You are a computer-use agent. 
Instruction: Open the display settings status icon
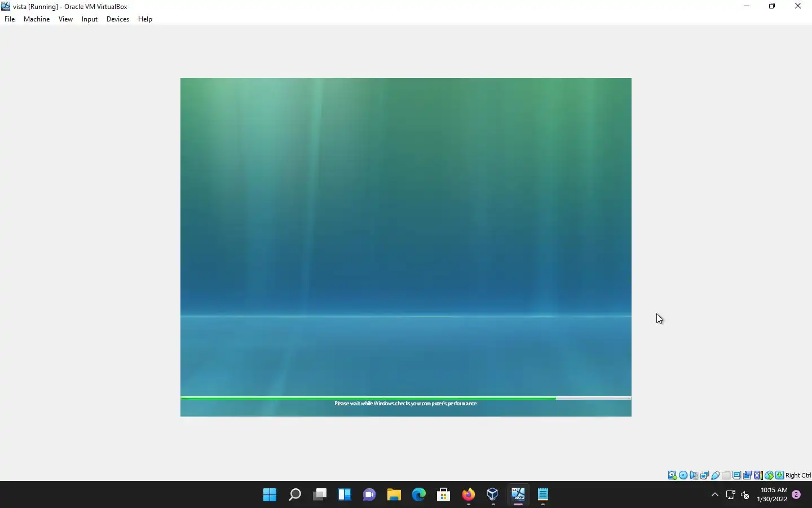point(736,475)
